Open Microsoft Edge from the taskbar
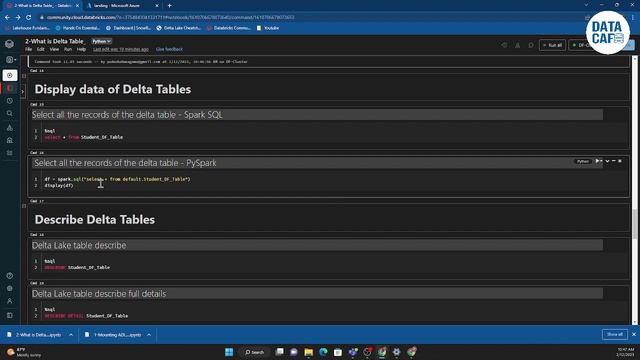The width and height of the screenshot is (640, 360). pos(323,352)
